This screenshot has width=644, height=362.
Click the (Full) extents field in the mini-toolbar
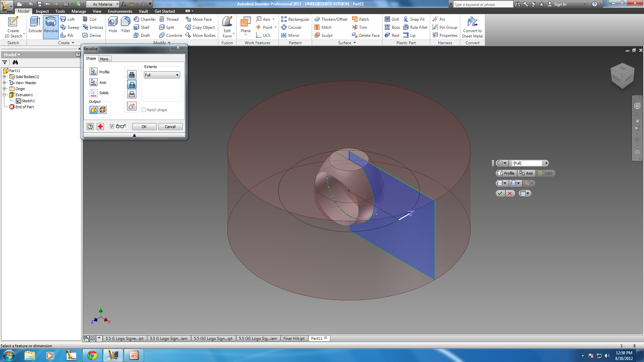527,163
